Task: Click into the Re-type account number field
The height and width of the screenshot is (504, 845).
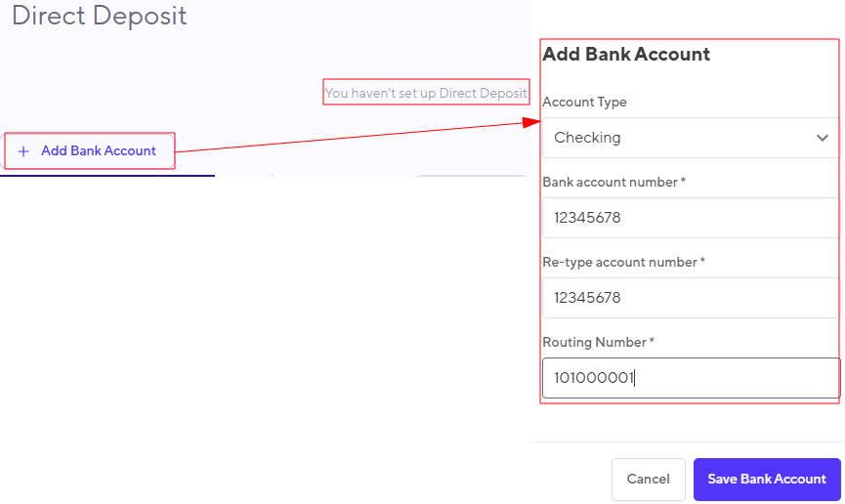Action: 691,298
